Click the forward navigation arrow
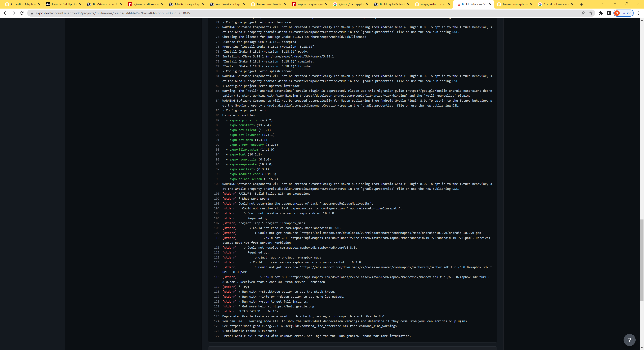644x350 pixels. pos(14,13)
